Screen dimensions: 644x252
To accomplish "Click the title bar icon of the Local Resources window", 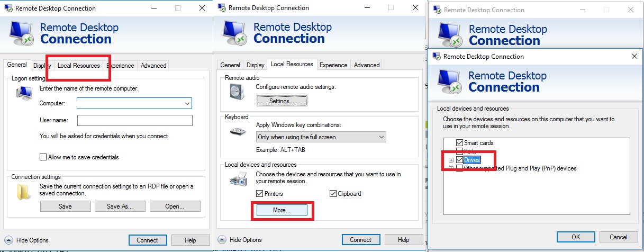I will click(x=222, y=8).
